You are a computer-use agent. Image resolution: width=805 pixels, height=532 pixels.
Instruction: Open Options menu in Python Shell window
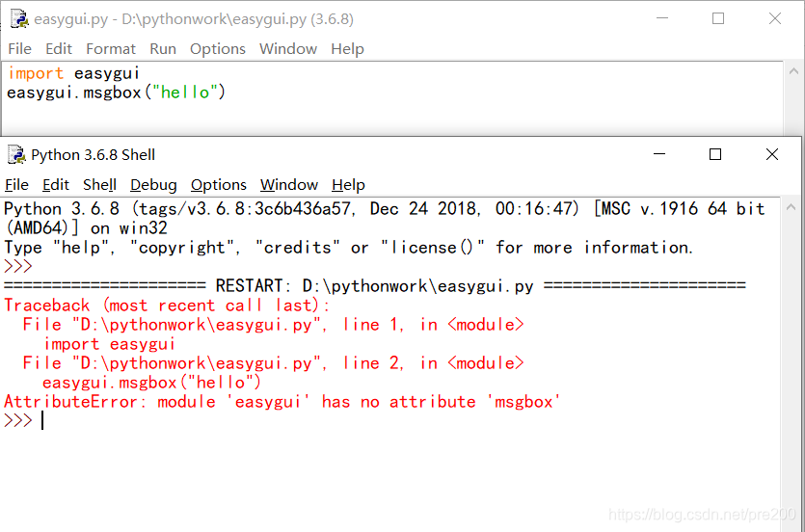point(218,185)
